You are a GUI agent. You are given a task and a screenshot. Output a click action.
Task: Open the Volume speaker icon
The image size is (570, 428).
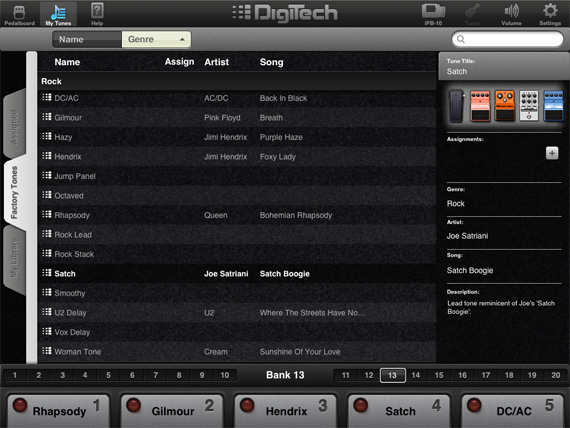tap(511, 15)
